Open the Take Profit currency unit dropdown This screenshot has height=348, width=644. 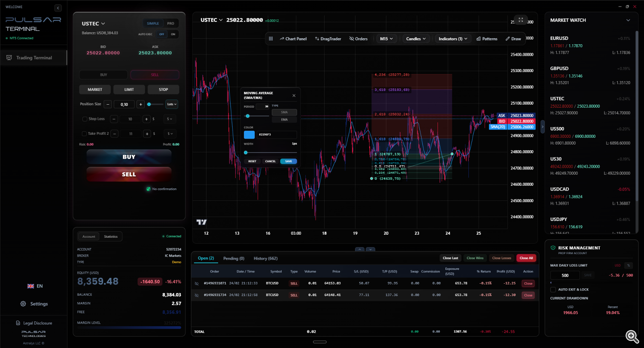(170, 134)
